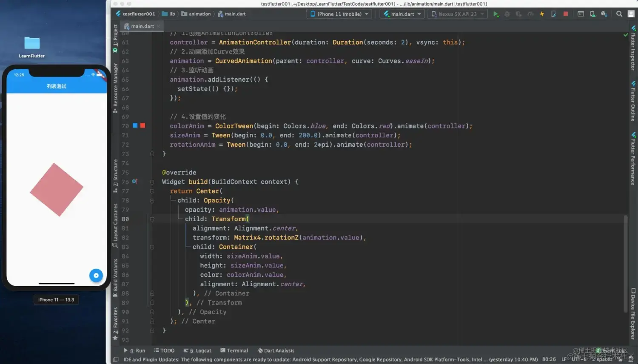Click the blue color gutter swatch on line 70
The width and height of the screenshot is (638, 364).
(135, 125)
